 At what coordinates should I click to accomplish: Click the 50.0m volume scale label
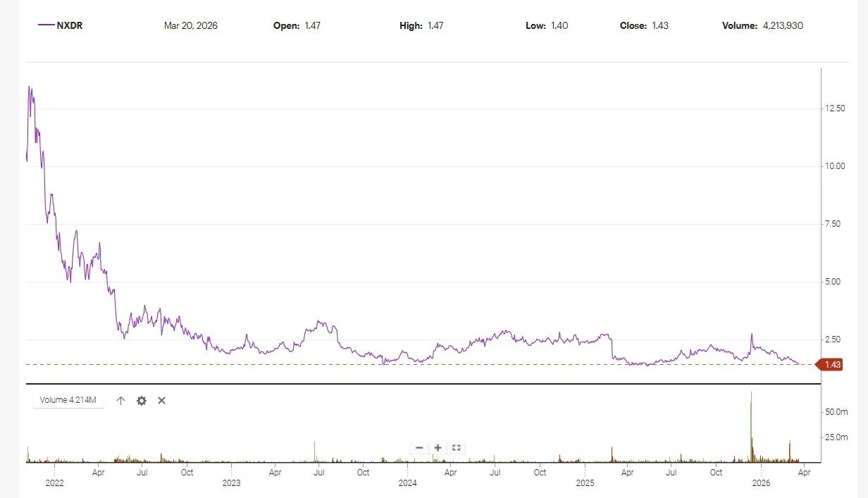pyautogui.click(x=837, y=412)
